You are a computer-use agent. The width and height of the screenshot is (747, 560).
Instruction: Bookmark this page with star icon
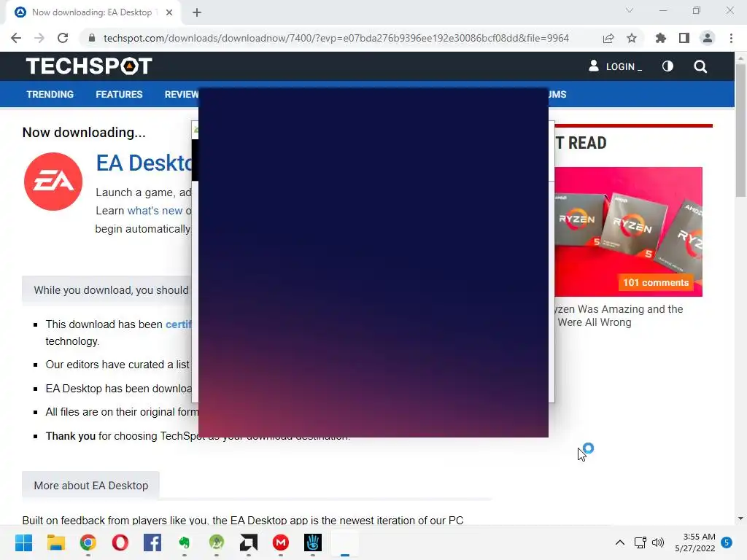coord(632,38)
